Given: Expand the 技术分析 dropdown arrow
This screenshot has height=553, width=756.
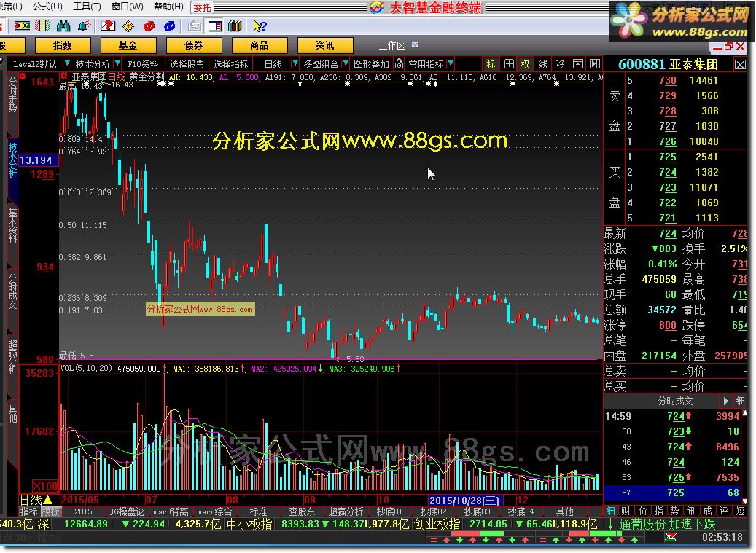Looking at the screenshot, I should point(117,63).
